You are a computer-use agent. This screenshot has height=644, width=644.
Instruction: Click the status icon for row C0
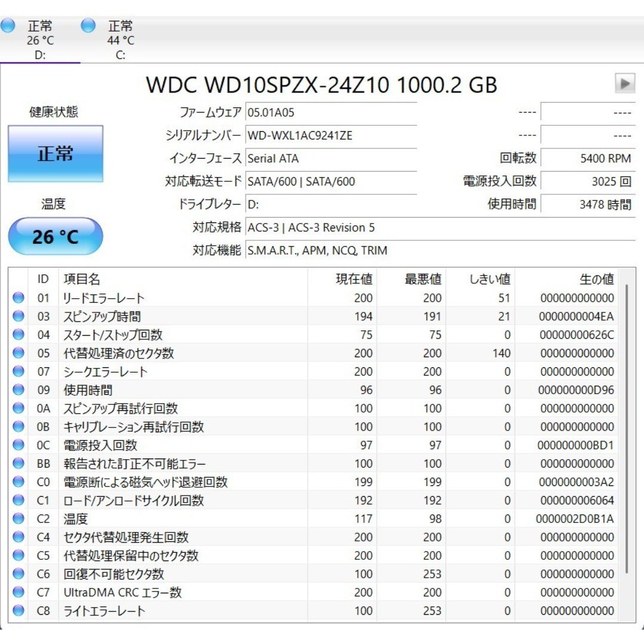click(x=18, y=481)
